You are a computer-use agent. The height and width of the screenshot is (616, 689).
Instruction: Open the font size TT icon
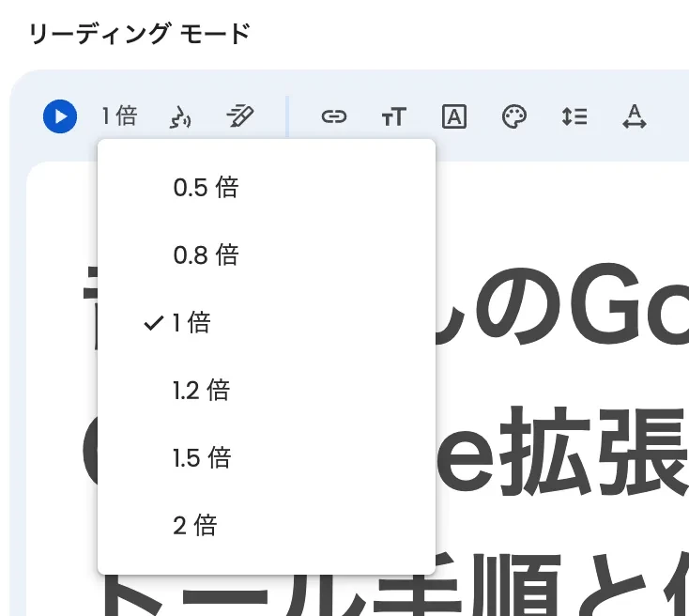tap(393, 117)
